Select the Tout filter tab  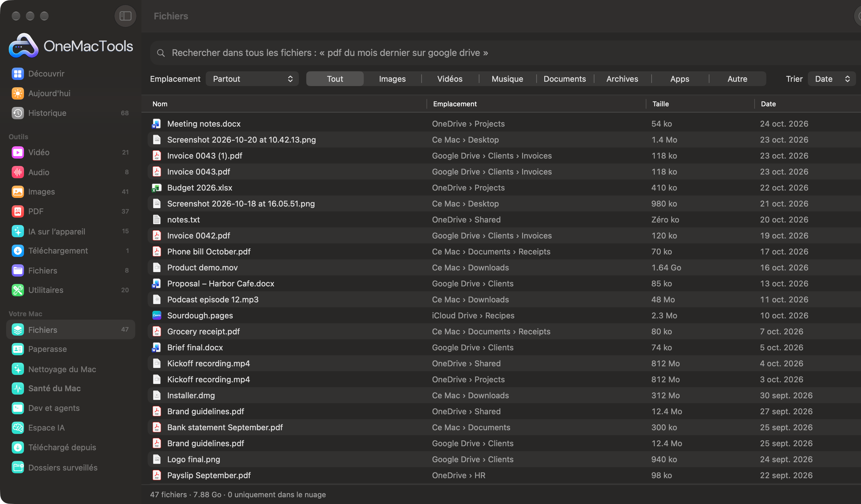coord(335,79)
